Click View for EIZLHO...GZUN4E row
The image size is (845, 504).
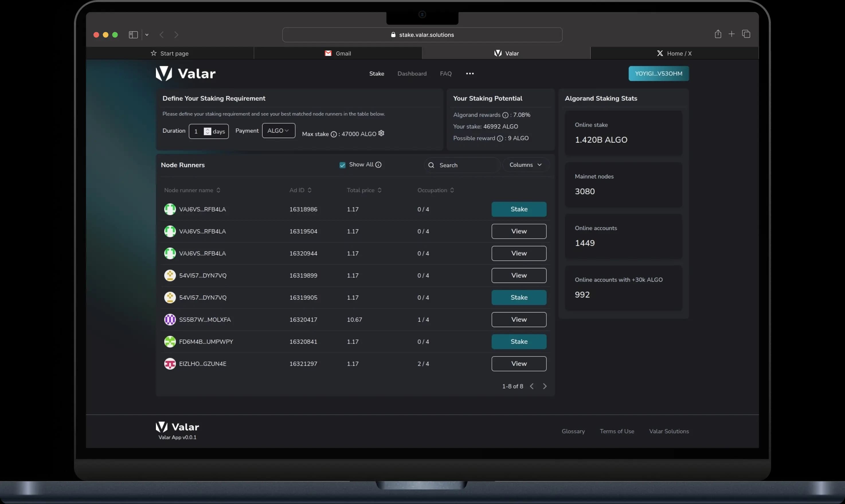coord(519,364)
